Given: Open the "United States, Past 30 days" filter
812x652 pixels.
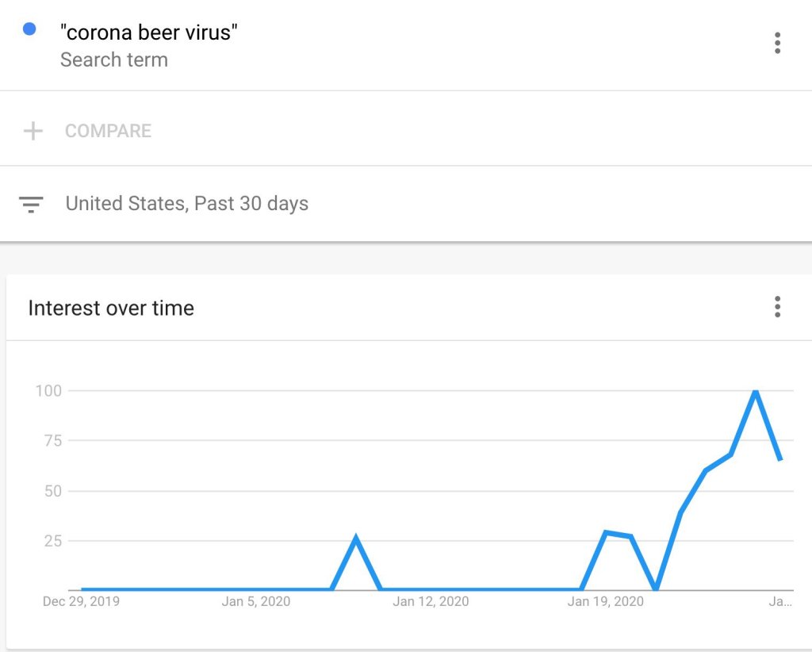Looking at the screenshot, I should click(186, 204).
